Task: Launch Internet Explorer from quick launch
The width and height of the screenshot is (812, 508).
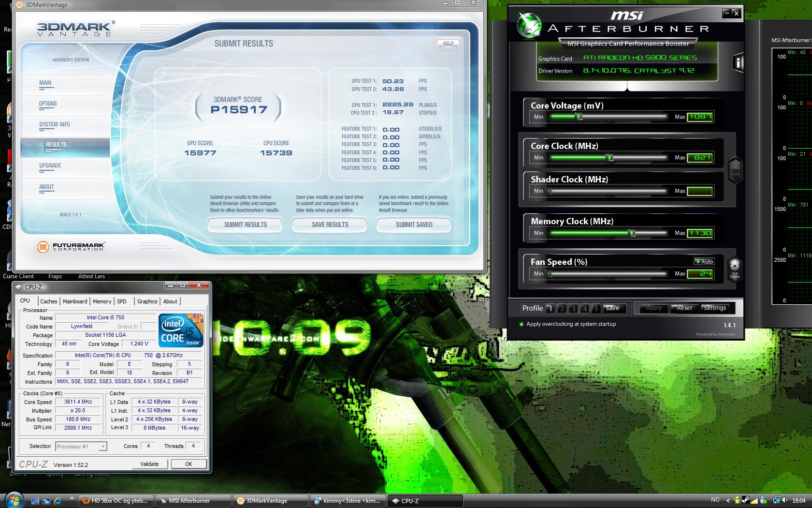Action: pyautogui.click(x=58, y=501)
